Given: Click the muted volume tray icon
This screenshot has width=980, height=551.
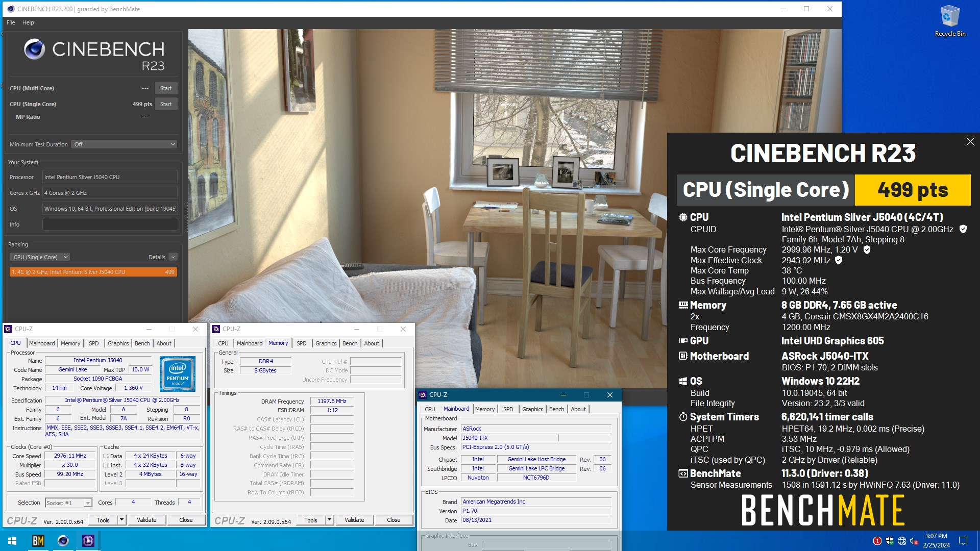Looking at the screenshot, I should tap(914, 541).
